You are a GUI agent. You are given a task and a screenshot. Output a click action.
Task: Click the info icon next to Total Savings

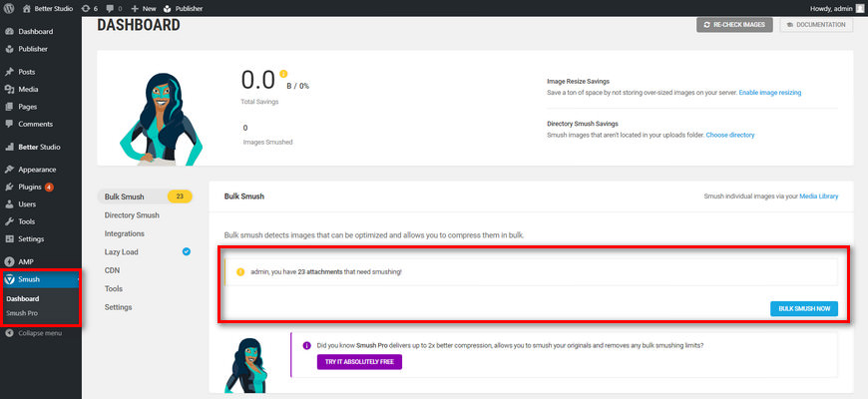(283, 73)
